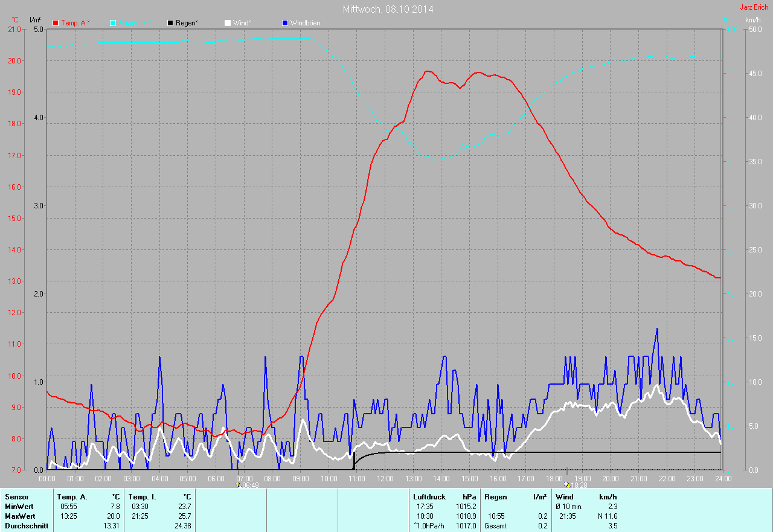Click the sunrise time label '06:48'
The image size is (773, 532).
click(x=249, y=485)
